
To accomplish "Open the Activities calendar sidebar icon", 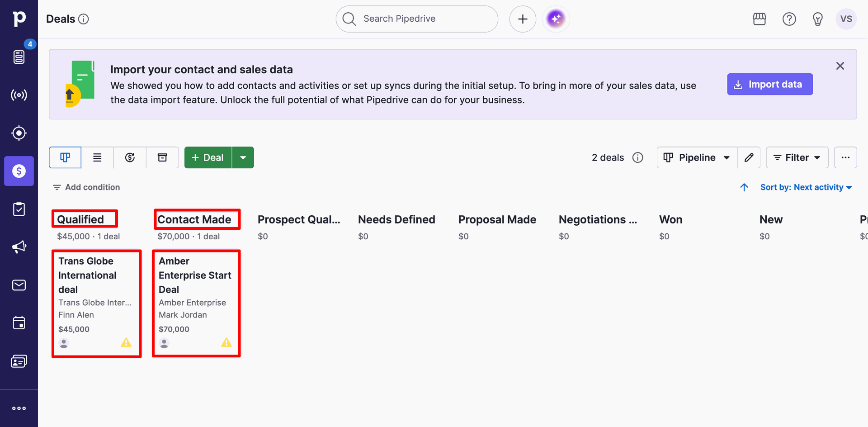I will click(x=19, y=323).
